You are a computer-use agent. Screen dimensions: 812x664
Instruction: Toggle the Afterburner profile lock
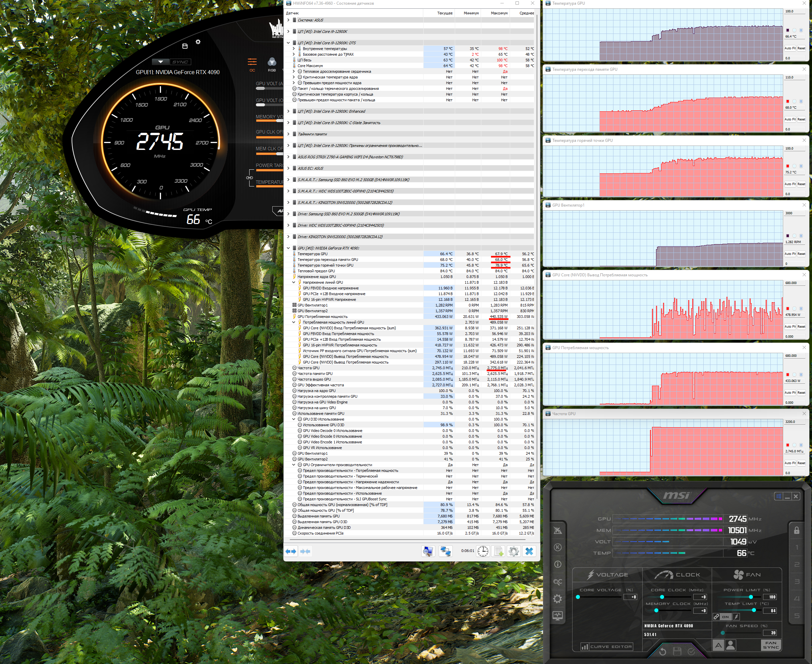(x=797, y=531)
